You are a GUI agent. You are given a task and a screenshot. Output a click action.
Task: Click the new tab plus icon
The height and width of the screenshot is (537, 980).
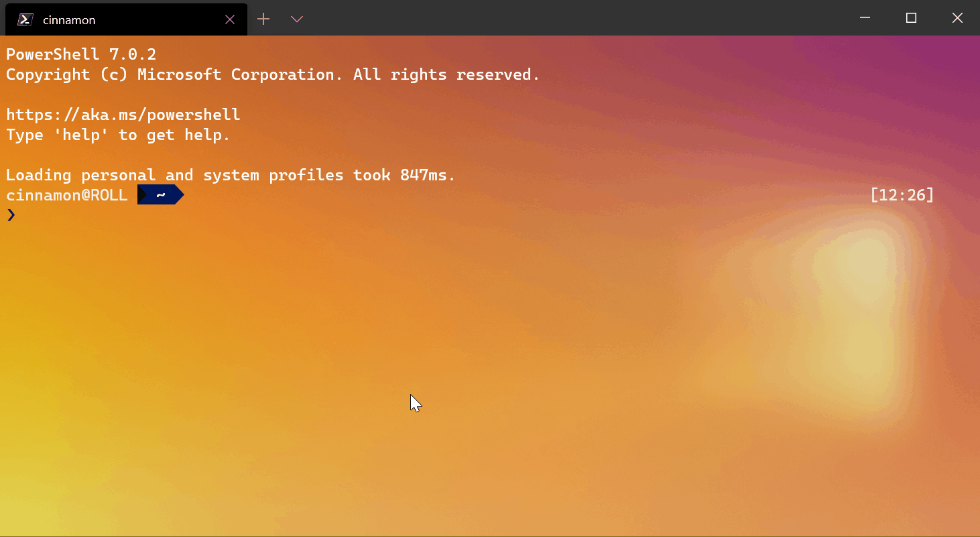pos(263,19)
